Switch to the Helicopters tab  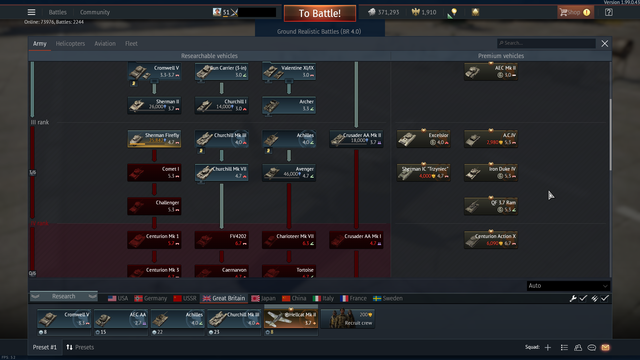tap(70, 44)
